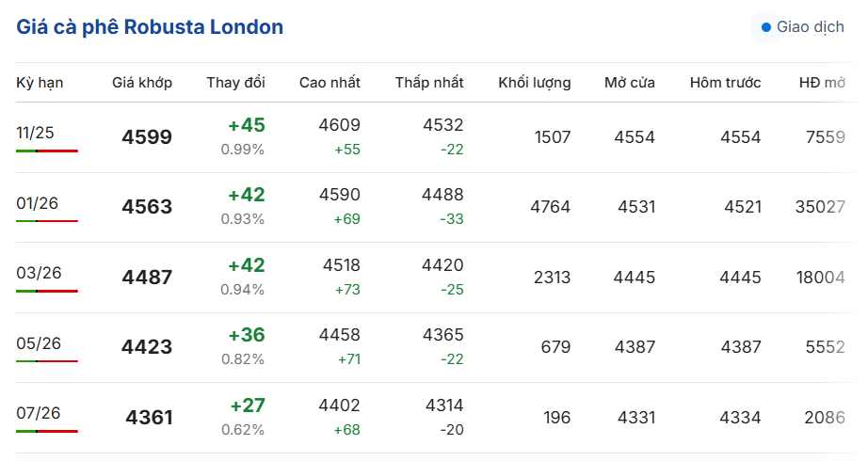Click the Khối lượng column header

tap(535, 83)
